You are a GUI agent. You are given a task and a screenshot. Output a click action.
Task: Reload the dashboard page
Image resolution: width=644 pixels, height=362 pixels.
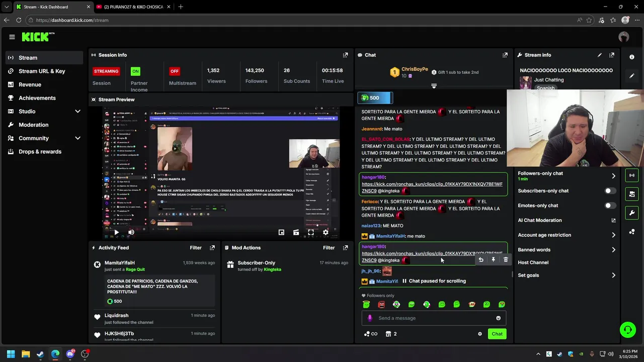pos(19,20)
